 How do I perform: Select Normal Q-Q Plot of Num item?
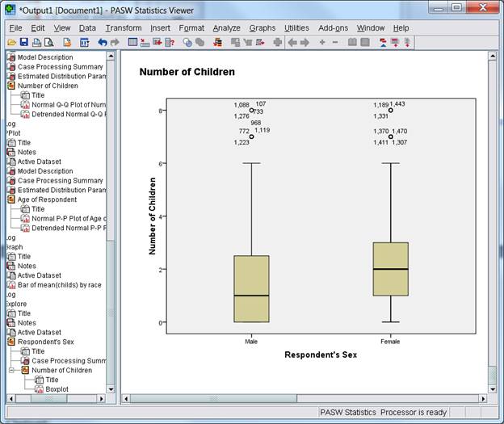[x=68, y=105]
